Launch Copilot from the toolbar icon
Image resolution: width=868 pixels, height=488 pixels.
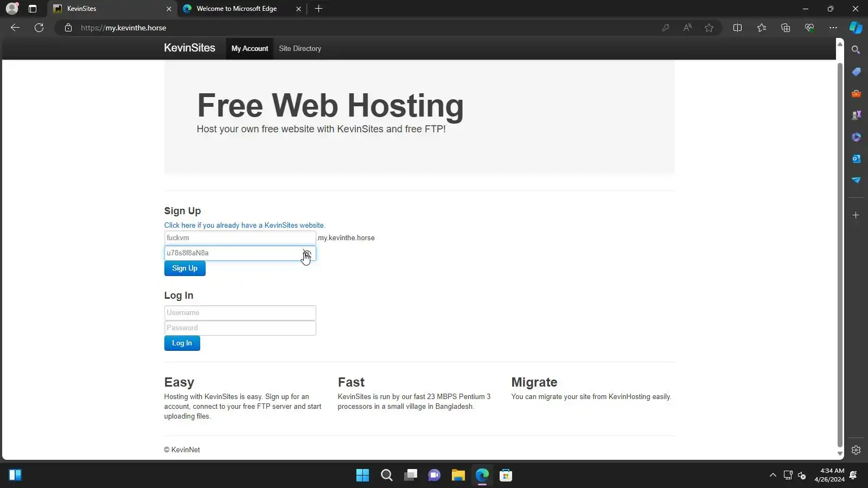click(x=856, y=28)
